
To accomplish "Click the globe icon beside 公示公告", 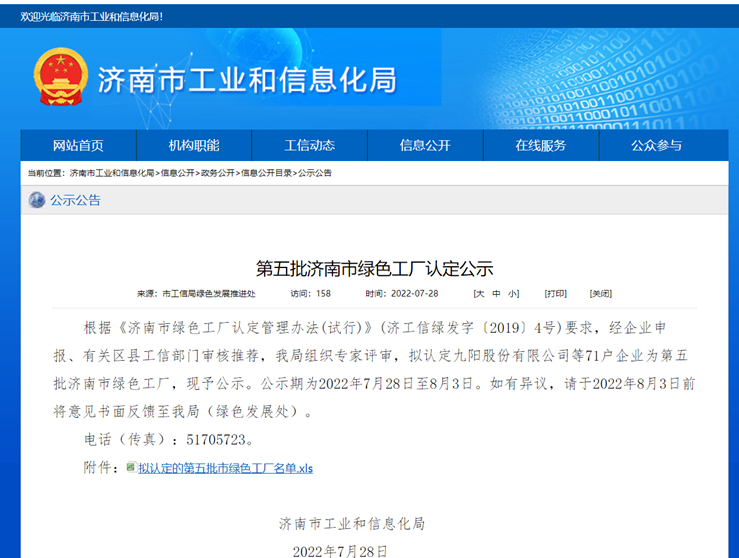I will pyautogui.click(x=37, y=200).
